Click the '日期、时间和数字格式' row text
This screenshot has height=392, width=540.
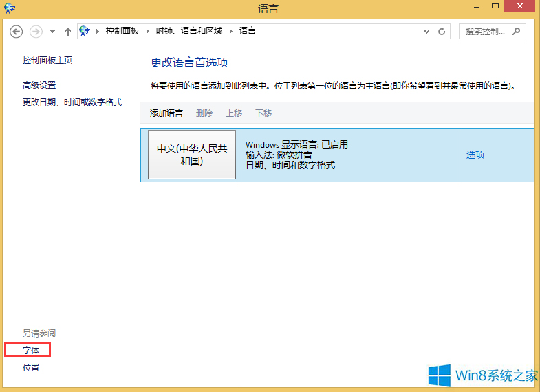290,165
